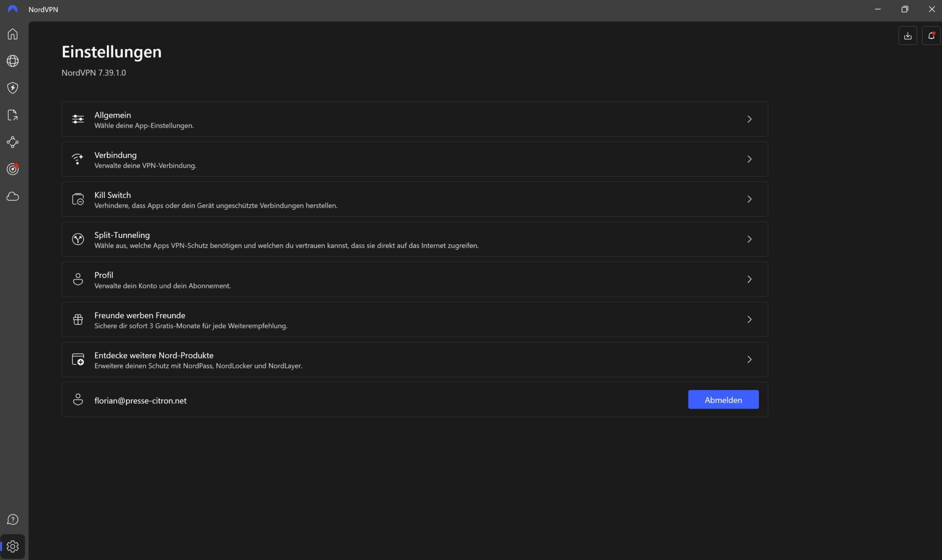
Task: Restore down the NordVPN window
Action: [x=905, y=9]
